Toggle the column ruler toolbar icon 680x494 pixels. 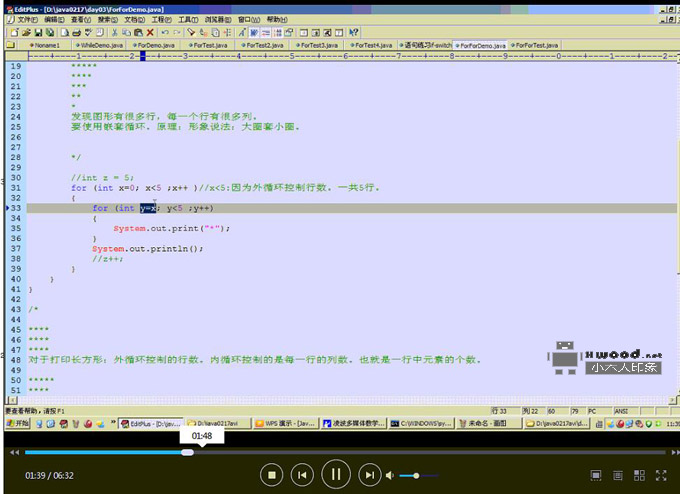pos(266,33)
